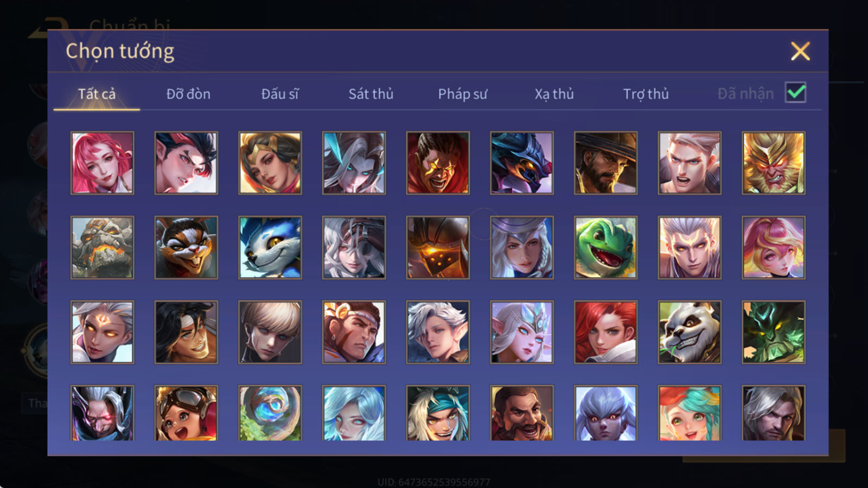Select the cowboy hat bearded hero
Screen dimensions: 868x488
pos(605,163)
